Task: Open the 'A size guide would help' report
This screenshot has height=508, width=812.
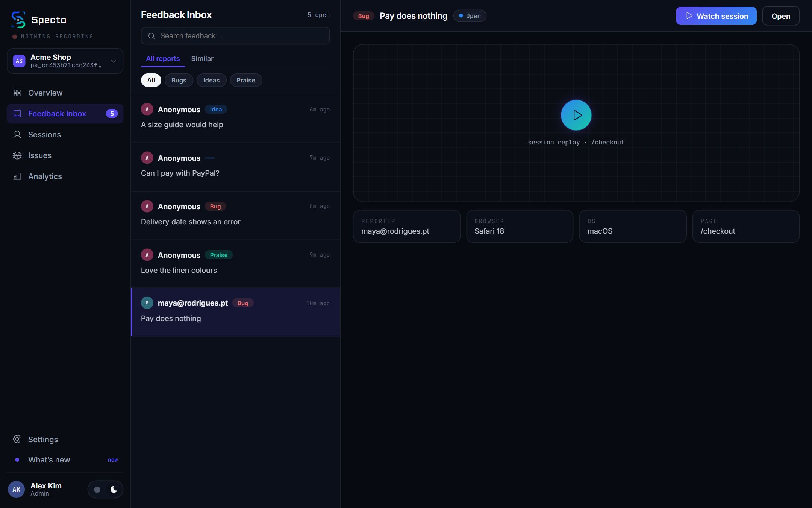Action: coord(235,119)
